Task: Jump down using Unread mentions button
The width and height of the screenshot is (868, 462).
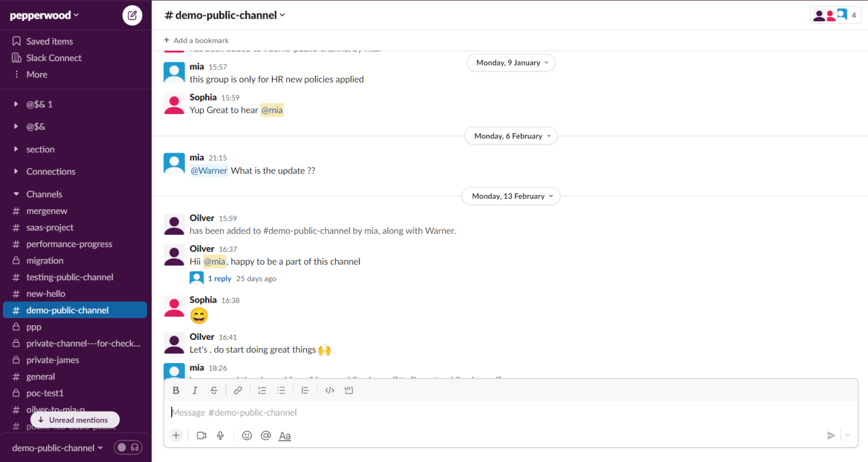Action: tap(75, 420)
